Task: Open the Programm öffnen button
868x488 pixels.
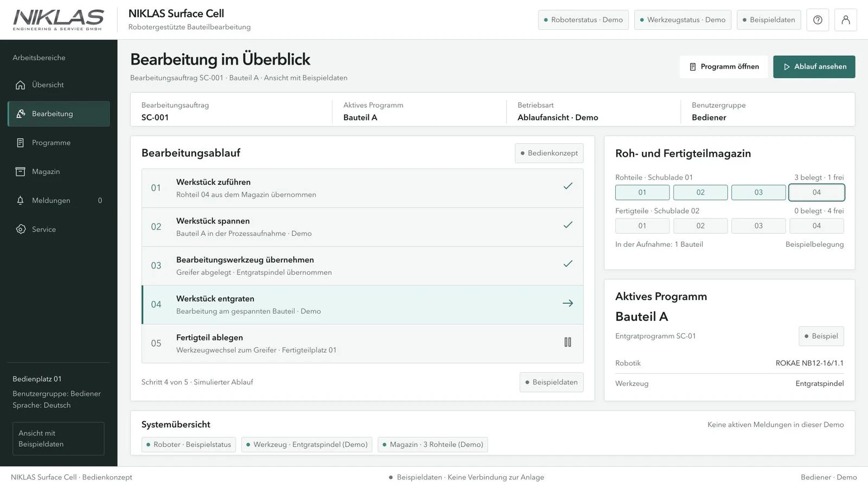Action: pyautogui.click(x=724, y=67)
